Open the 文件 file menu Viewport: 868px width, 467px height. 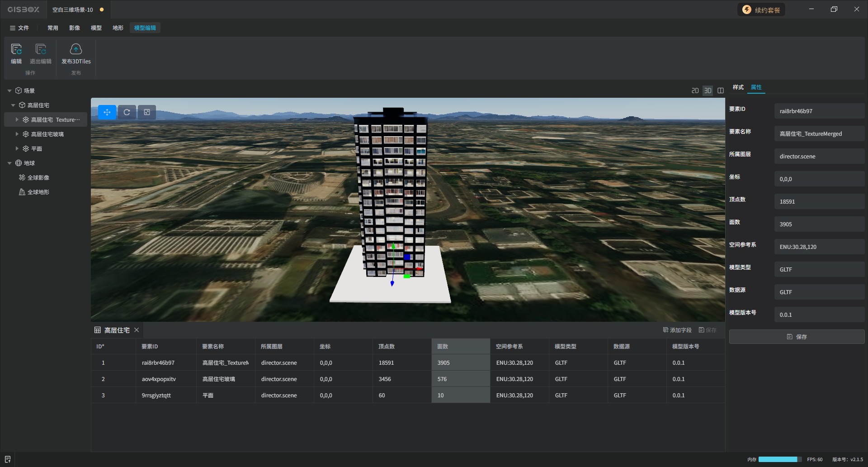point(19,28)
